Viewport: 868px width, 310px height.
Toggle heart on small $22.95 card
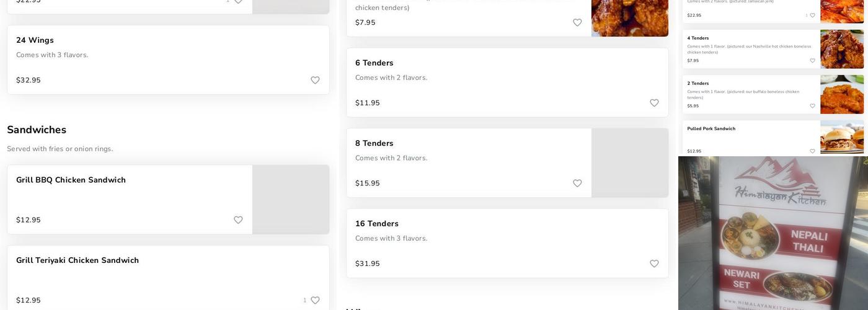pos(812,15)
